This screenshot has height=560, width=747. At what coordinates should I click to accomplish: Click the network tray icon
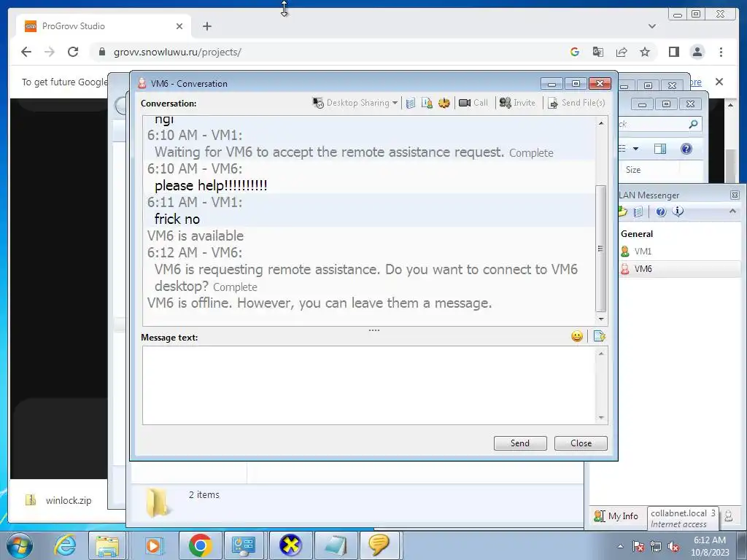[x=656, y=546]
